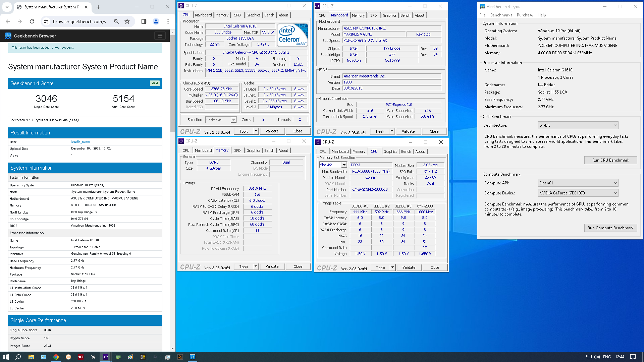Switch to Graphics tab in CPU tab window
Screen dimensions: 644x362
(253, 15)
